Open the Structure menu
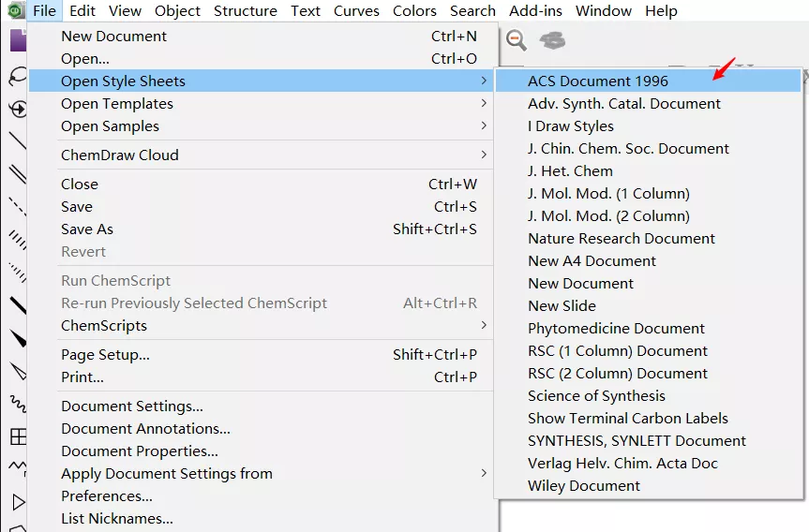The height and width of the screenshot is (532, 809). click(x=245, y=10)
